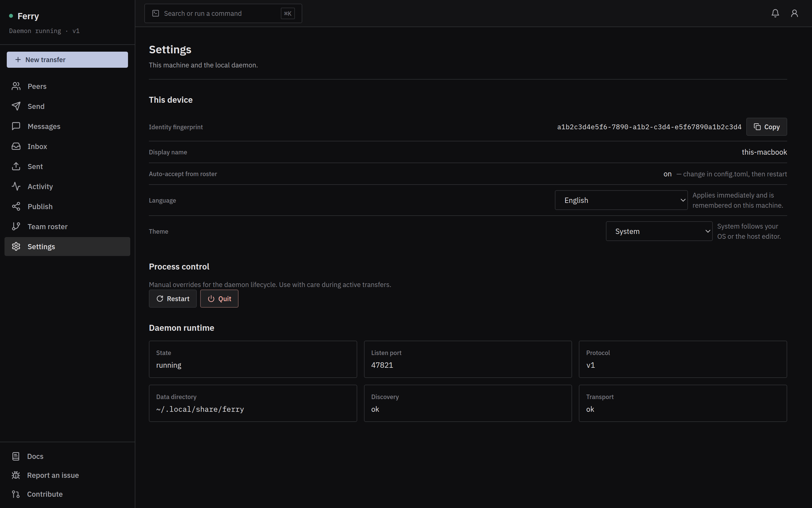Click the Ferry app title
This screenshot has width=812, height=508.
pyautogui.click(x=28, y=16)
